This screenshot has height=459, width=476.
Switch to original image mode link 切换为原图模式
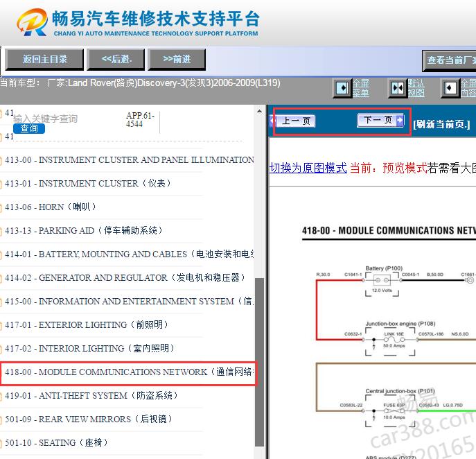click(x=308, y=168)
